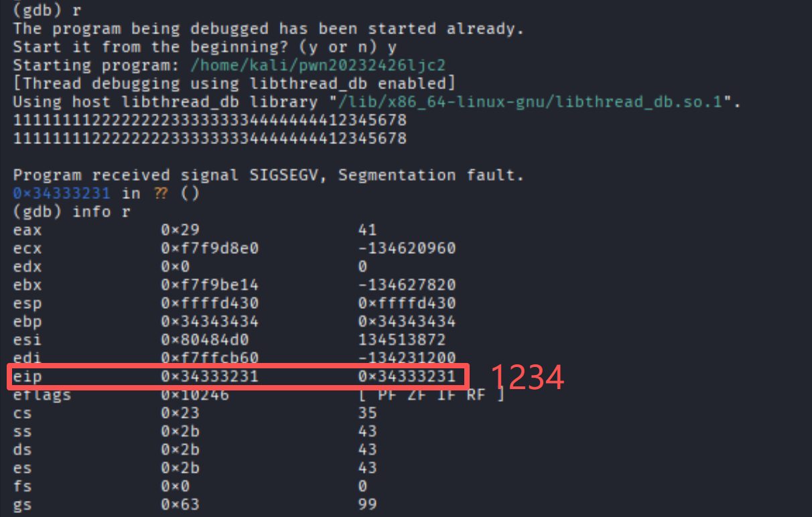Click the eax register name
This screenshot has height=517, width=812.
(27, 230)
